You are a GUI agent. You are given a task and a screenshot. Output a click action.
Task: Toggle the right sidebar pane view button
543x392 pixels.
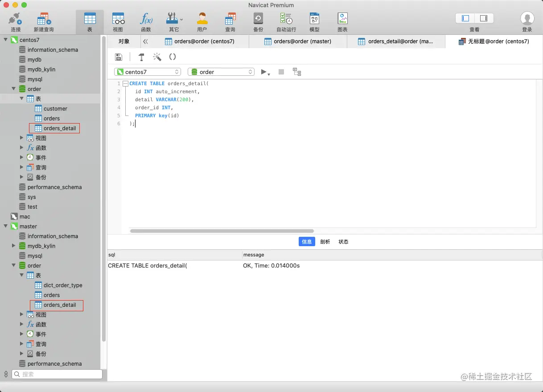[x=484, y=18]
